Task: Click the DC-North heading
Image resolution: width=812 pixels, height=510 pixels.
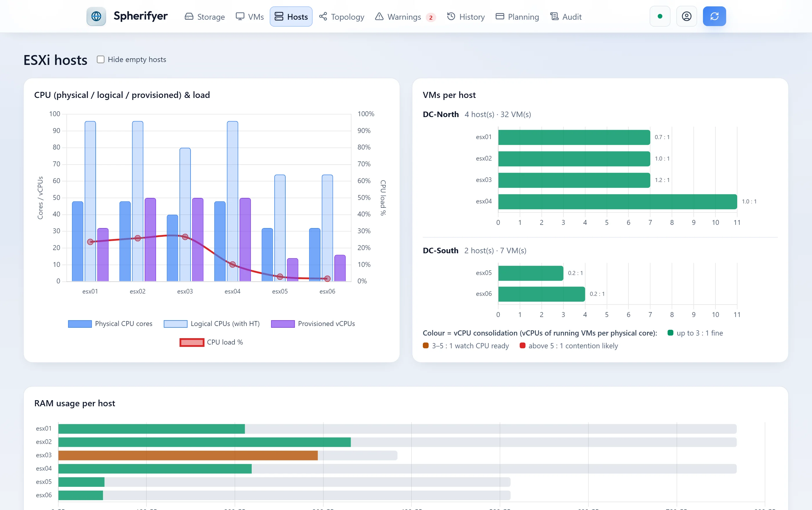Action: coord(441,114)
